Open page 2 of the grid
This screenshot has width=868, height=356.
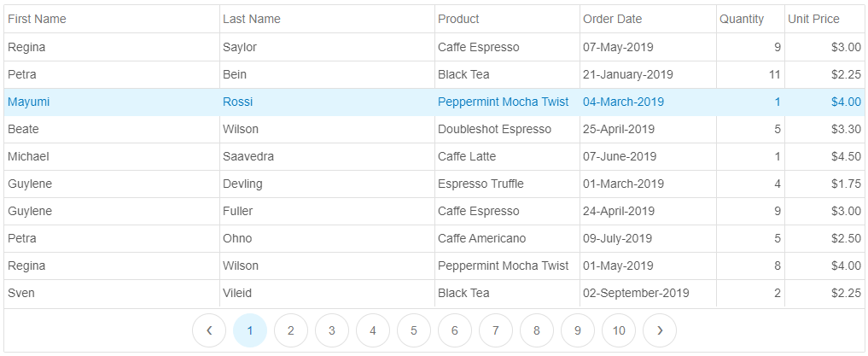291,330
